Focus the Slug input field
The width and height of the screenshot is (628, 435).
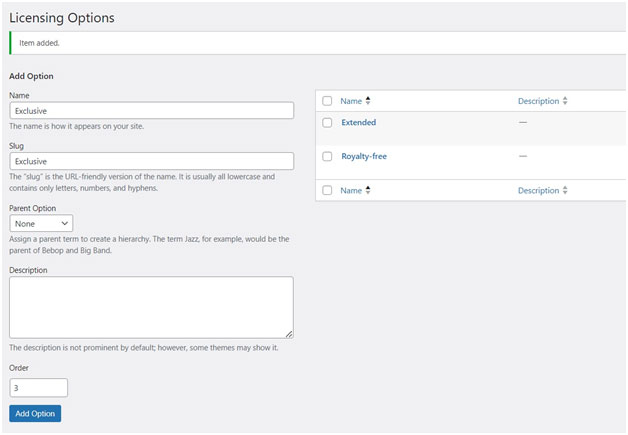[151, 161]
